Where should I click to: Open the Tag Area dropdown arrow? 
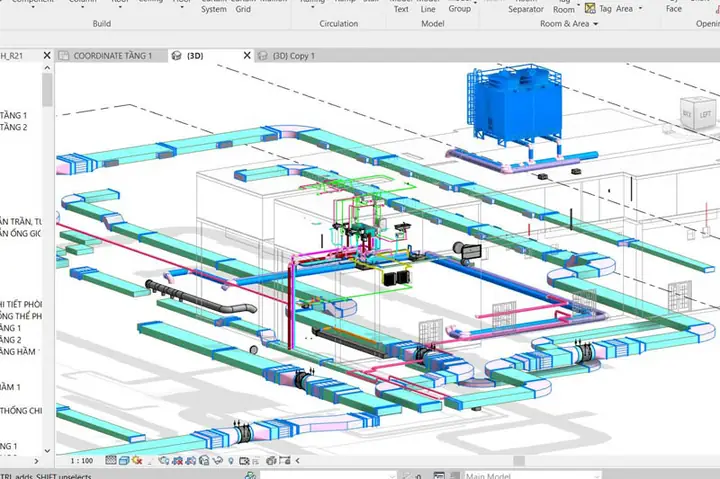point(641,9)
